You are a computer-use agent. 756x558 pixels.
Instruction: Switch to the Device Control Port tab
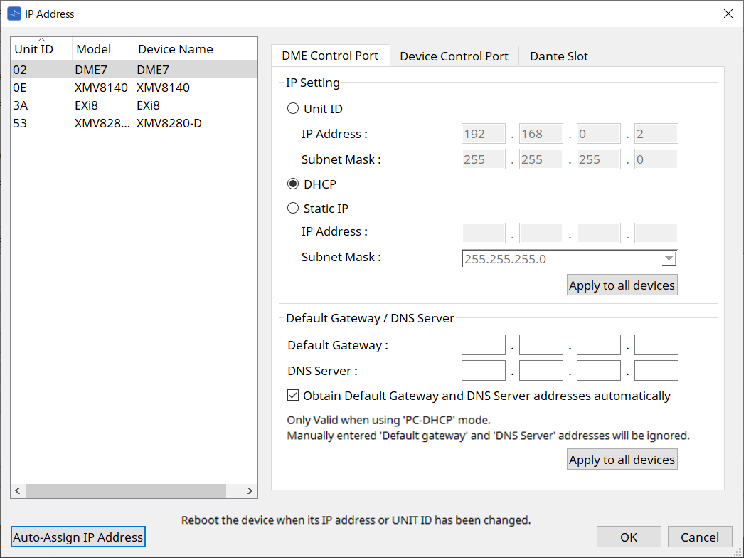(x=454, y=56)
